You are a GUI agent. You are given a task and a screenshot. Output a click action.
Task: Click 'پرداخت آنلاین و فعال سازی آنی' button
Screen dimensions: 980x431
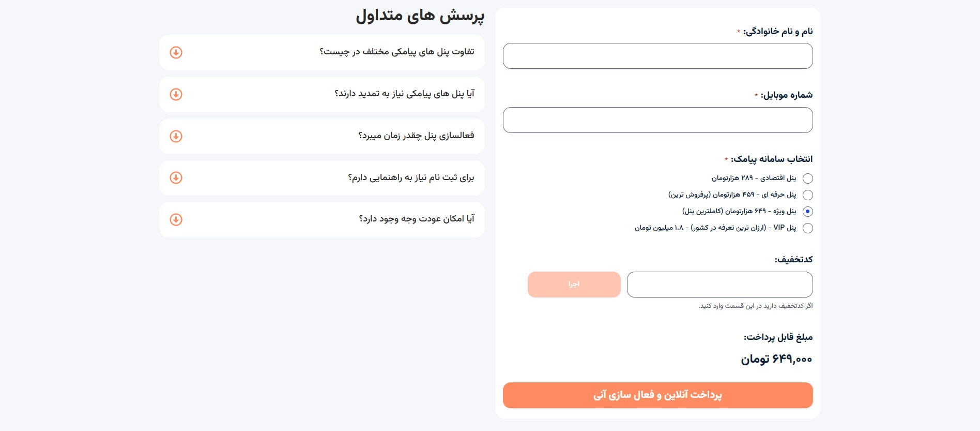pyautogui.click(x=657, y=395)
